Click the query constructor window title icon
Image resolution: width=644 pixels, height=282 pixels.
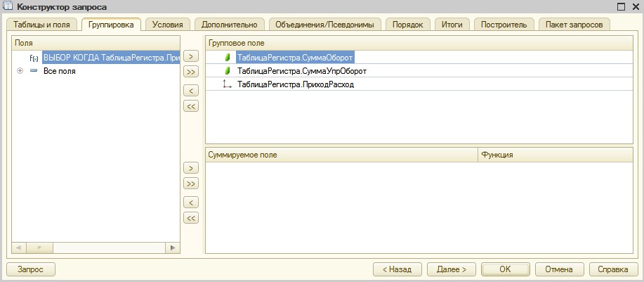pos(10,6)
